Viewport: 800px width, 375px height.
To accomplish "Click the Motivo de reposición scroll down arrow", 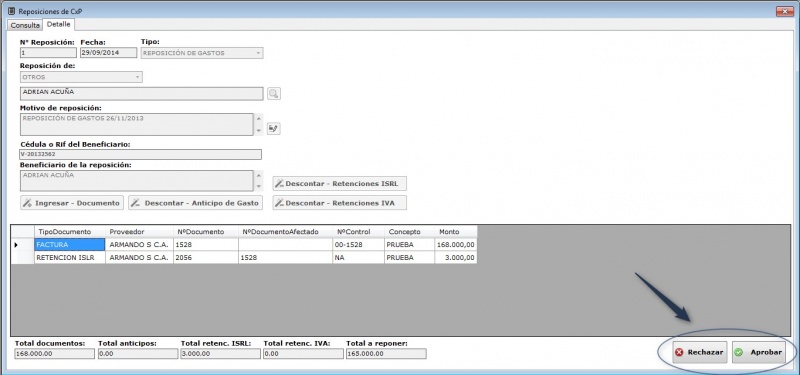I will click(259, 131).
